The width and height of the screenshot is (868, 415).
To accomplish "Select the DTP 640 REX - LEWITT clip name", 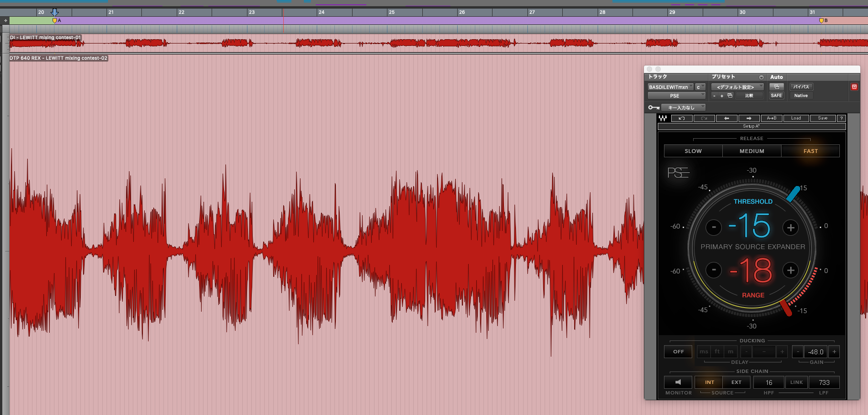I will click(x=59, y=58).
